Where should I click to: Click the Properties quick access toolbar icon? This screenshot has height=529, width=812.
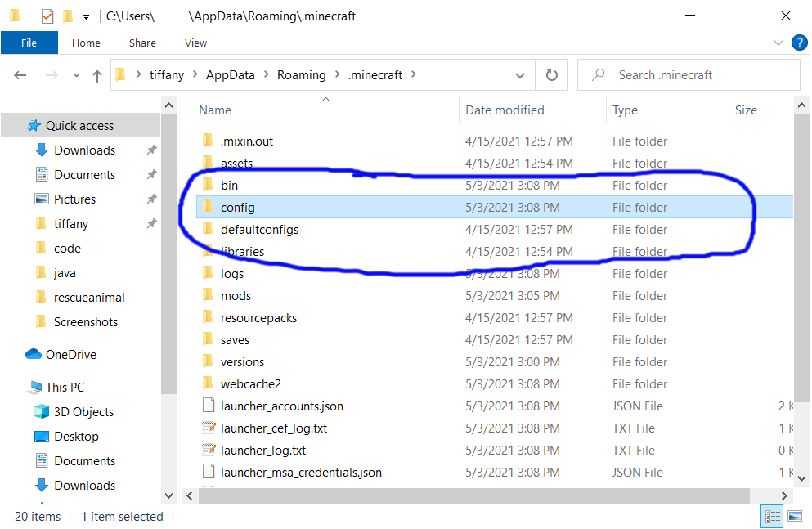(47, 16)
